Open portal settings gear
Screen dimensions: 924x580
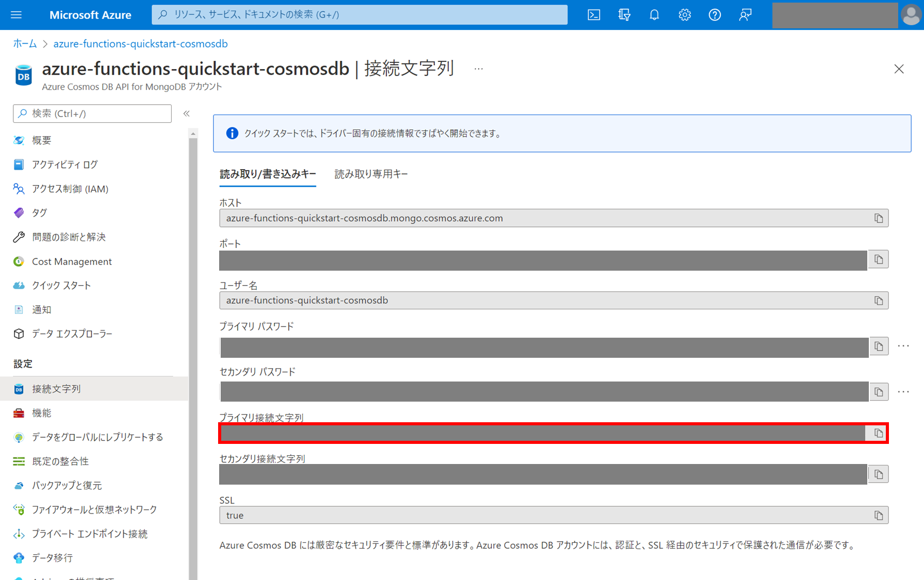(684, 15)
